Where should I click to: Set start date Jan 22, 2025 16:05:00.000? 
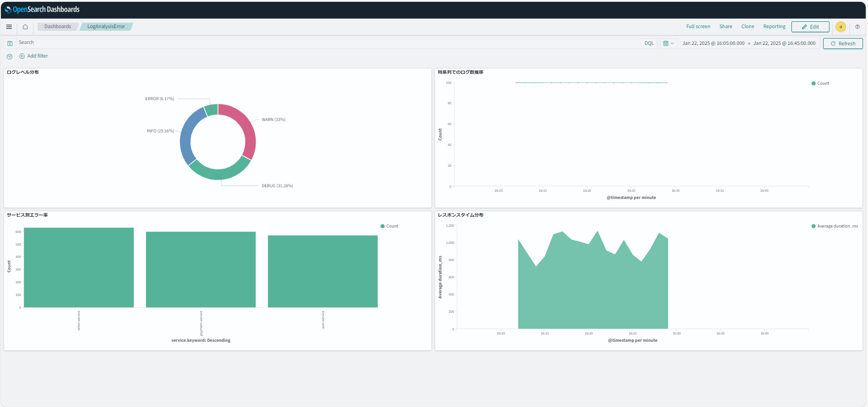coord(713,44)
